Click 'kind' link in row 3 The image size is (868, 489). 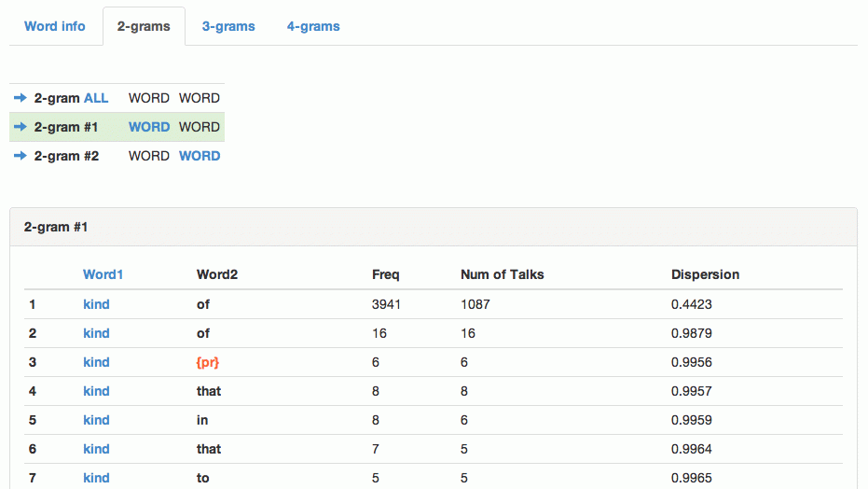pyautogui.click(x=96, y=362)
